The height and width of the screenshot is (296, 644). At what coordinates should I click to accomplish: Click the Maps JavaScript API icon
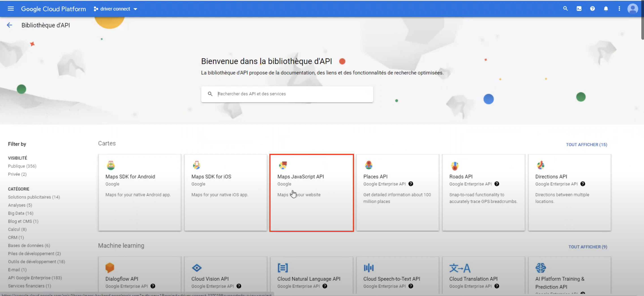tap(283, 165)
